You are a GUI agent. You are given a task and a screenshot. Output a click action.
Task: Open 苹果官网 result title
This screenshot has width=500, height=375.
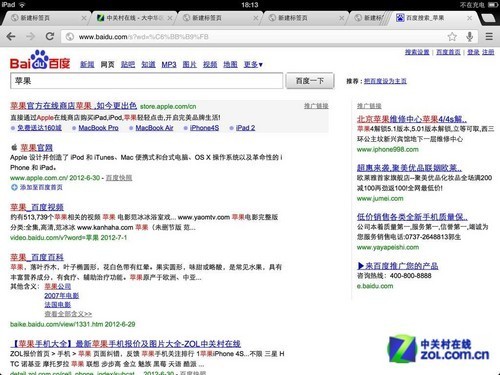(37, 148)
